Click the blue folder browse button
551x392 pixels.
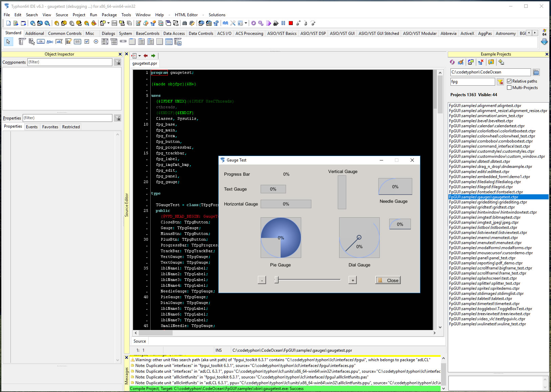[536, 72]
